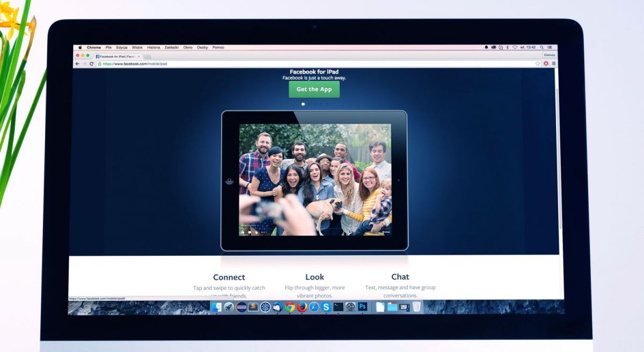644x352 pixels.
Task: Open the Pomoc menu
Action: tap(218, 47)
